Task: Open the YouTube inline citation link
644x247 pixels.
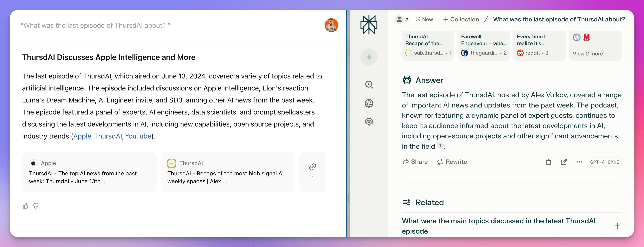Action: [138, 136]
